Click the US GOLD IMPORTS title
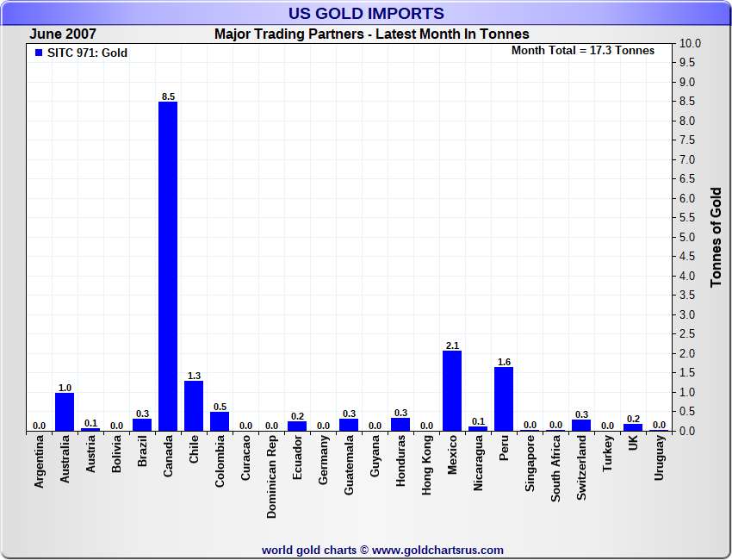Screen dimensions: 732x560 (x=366, y=14)
